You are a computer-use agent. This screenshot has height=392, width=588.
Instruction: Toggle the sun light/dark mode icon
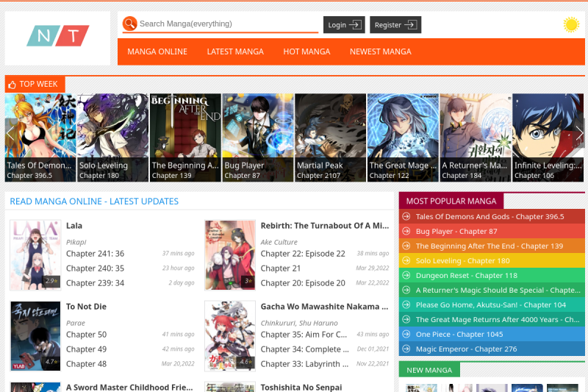(x=571, y=25)
